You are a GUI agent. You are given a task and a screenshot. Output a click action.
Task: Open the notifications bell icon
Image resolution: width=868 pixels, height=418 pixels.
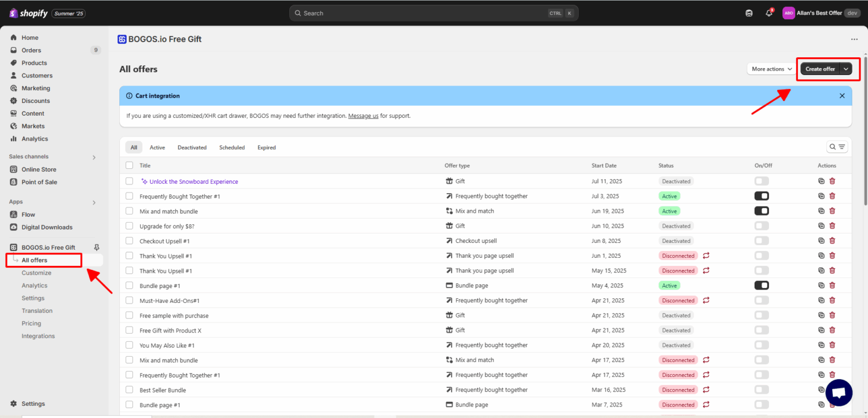[769, 13]
